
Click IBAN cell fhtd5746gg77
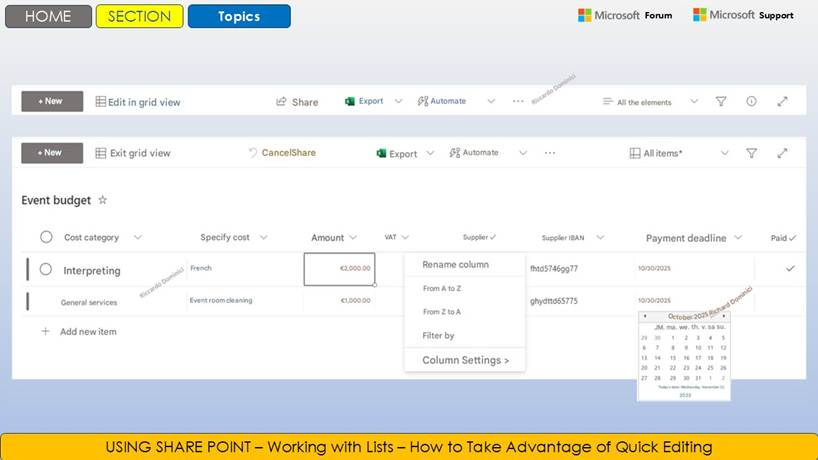(554, 269)
